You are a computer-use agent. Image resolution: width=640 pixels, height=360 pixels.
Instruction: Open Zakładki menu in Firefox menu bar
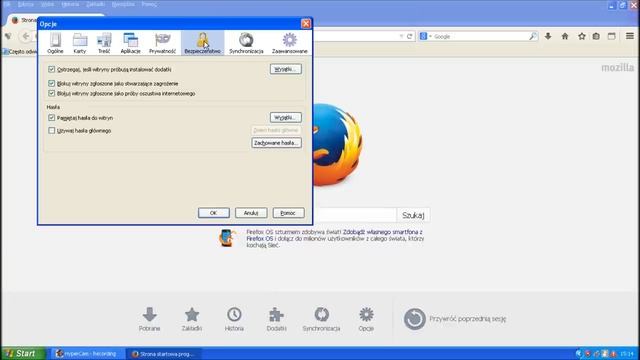tap(95, 4)
